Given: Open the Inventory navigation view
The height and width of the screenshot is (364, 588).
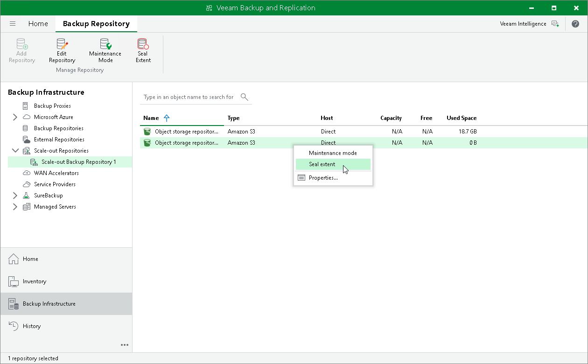Looking at the screenshot, I should click(66, 281).
